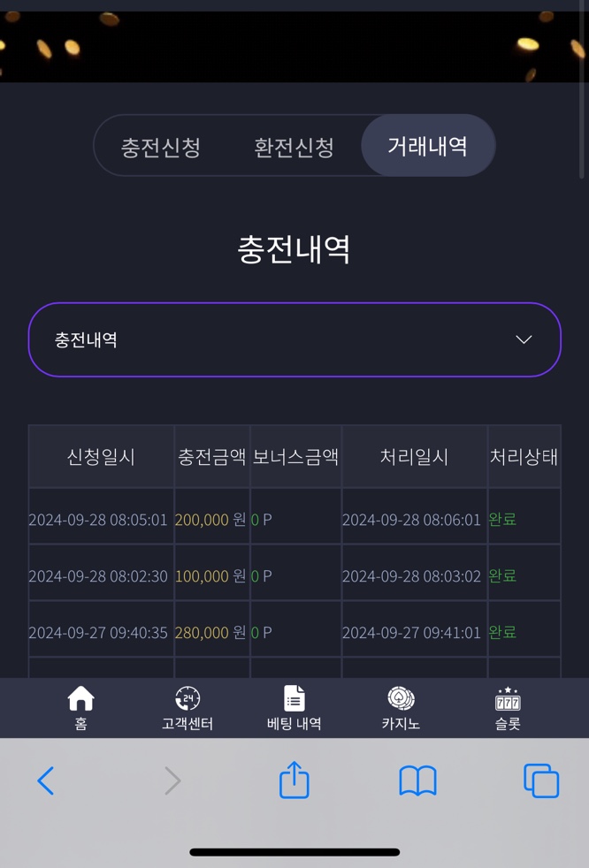
Task: Click the dropdown chevron arrow
Action: 524,339
